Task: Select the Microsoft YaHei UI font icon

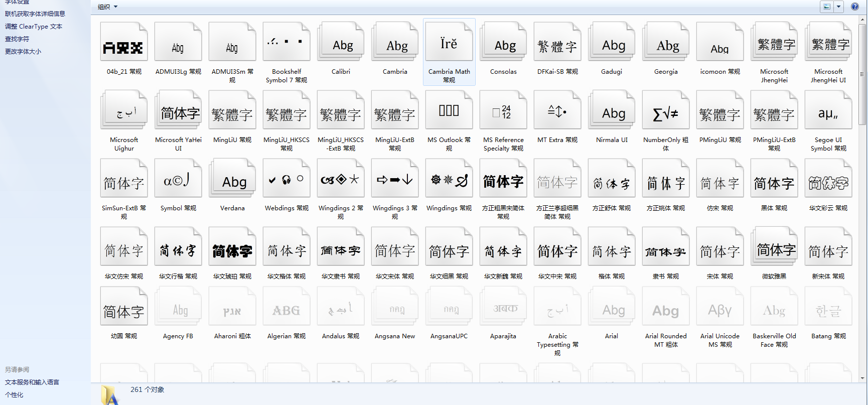Action: (178, 110)
